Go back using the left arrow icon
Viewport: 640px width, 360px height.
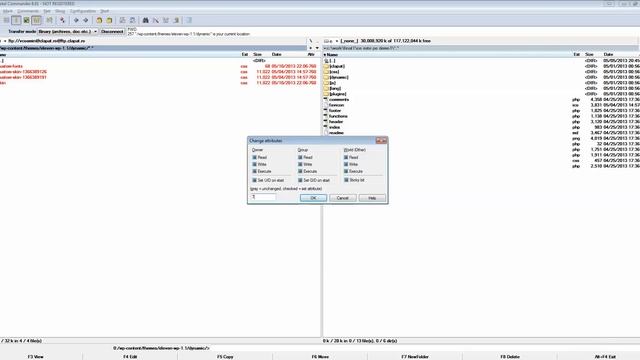(76, 20)
